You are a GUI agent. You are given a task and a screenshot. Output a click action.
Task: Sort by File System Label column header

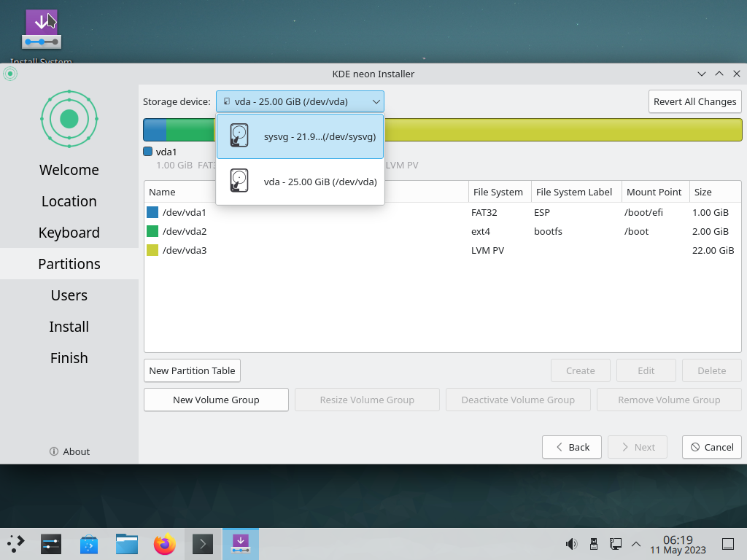(576, 192)
